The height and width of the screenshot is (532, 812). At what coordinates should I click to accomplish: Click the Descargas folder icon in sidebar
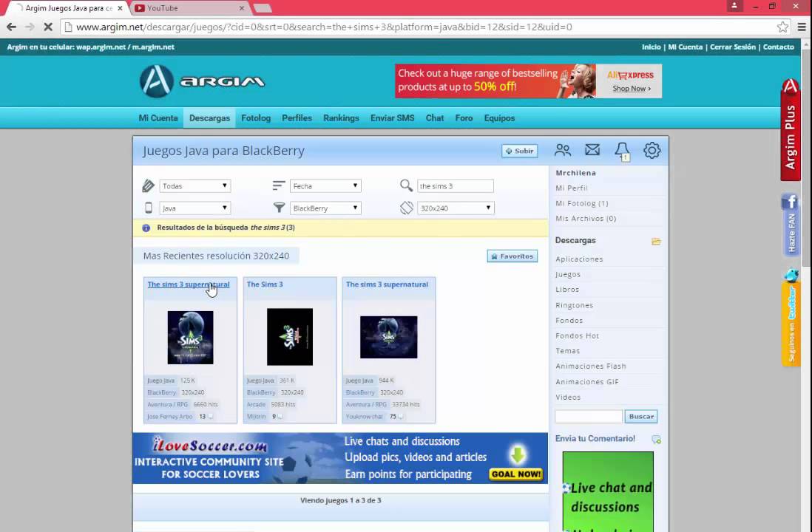click(x=656, y=241)
